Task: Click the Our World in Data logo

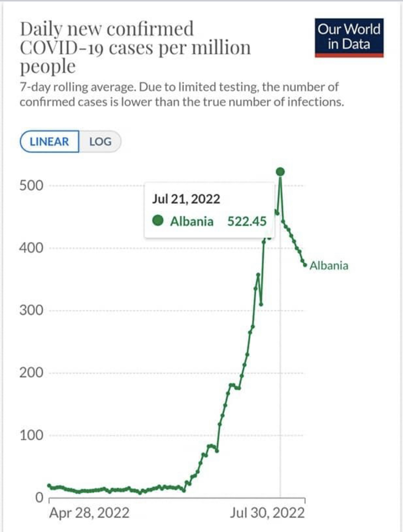Action: tap(349, 38)
